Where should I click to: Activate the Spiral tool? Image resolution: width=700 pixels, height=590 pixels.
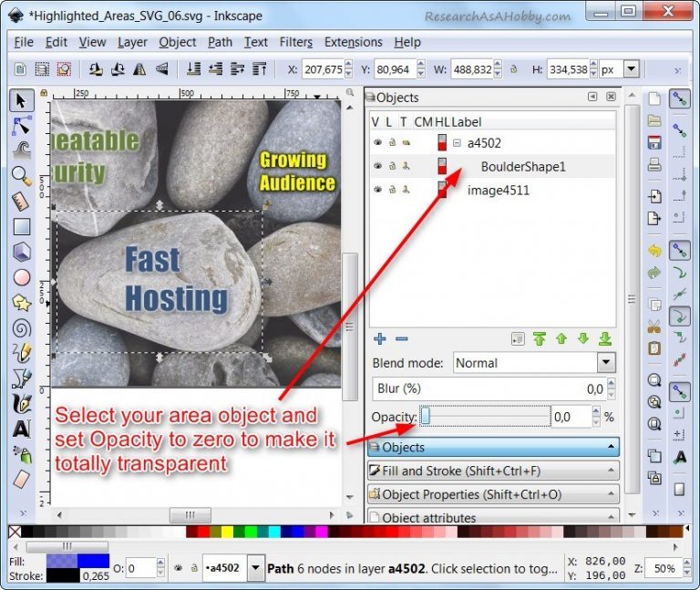click(22, 328)
